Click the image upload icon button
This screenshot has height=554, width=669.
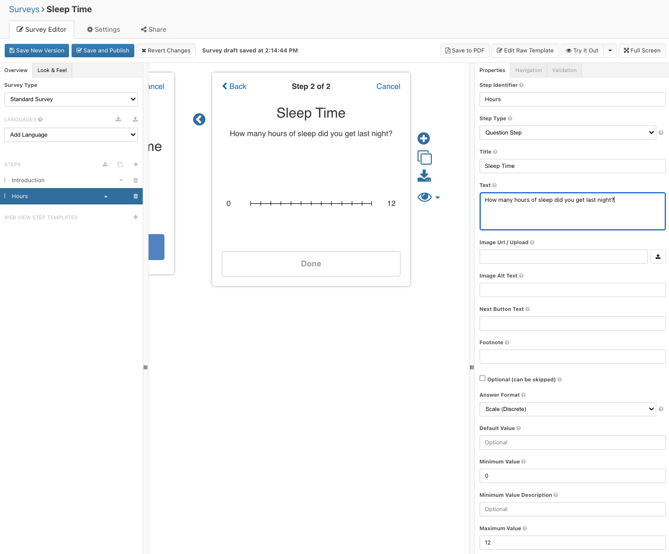click(x=657, y=257)
